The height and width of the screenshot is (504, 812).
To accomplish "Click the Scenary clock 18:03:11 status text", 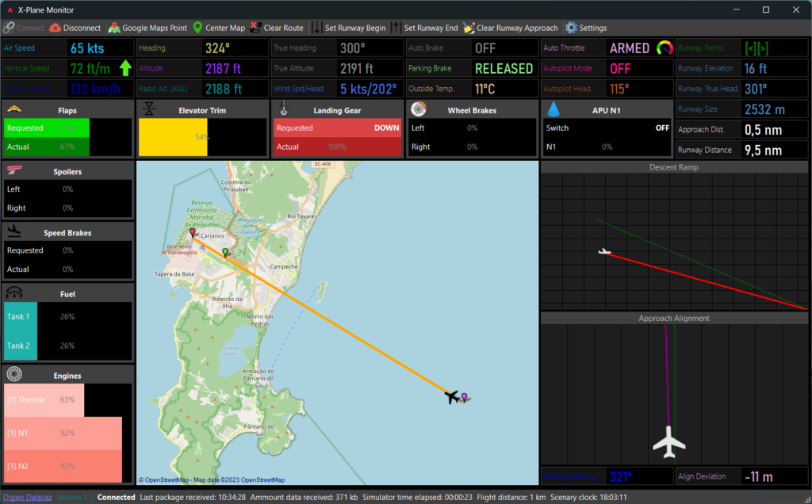I will click(x=589, y=498).
